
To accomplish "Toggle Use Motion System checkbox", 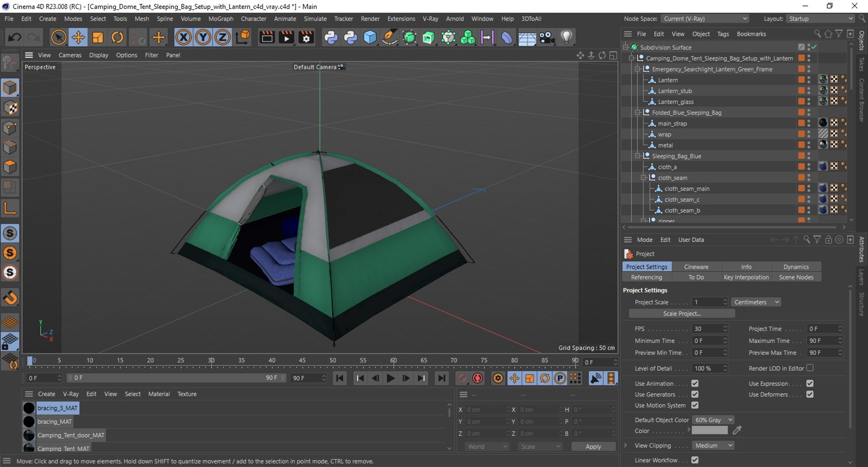I will 695,405.
